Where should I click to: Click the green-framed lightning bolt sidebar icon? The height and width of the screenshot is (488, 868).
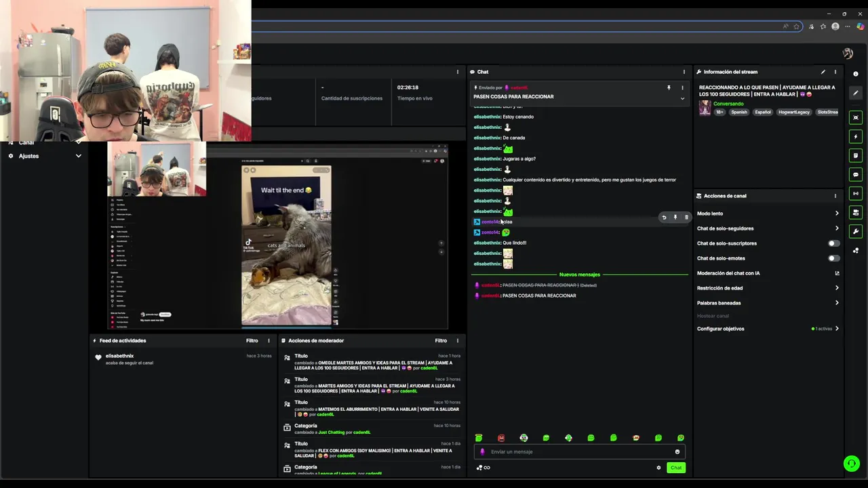pyautogui.click(x=856, y=136)
